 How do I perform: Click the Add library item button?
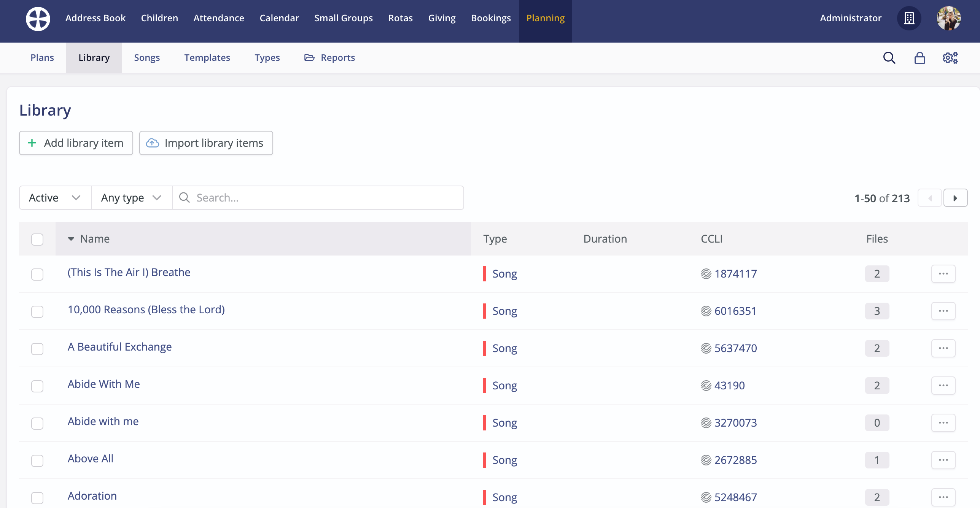(x=76, y=143)
